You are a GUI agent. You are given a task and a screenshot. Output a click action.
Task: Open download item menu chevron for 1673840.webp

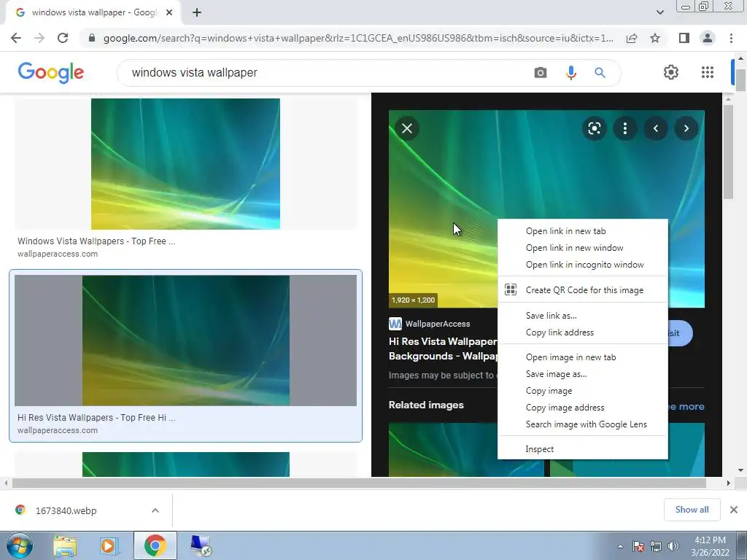[155, 510]
